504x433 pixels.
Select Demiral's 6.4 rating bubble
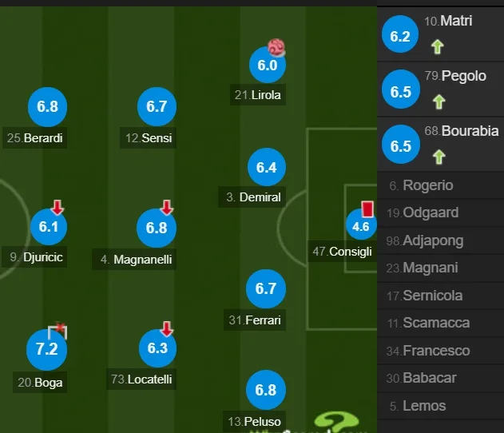(x=267, y=167)
